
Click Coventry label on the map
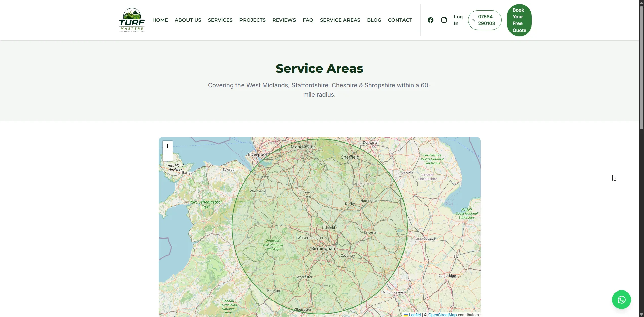tap(348, 256)
